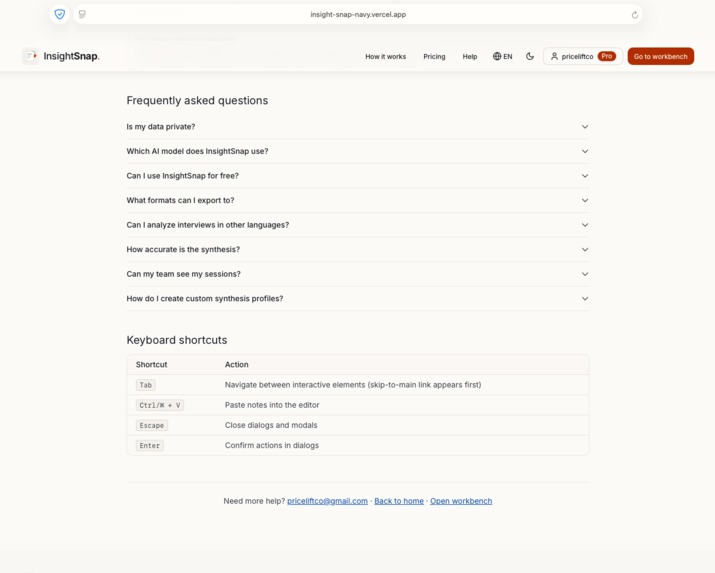
Task: Expand "Can my team see my sessions?"
Action: 358,274
